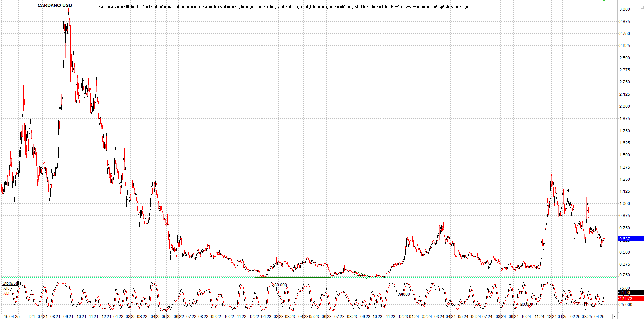Expand the Sto(9/5) indicator settings

[x=20, y=283]
